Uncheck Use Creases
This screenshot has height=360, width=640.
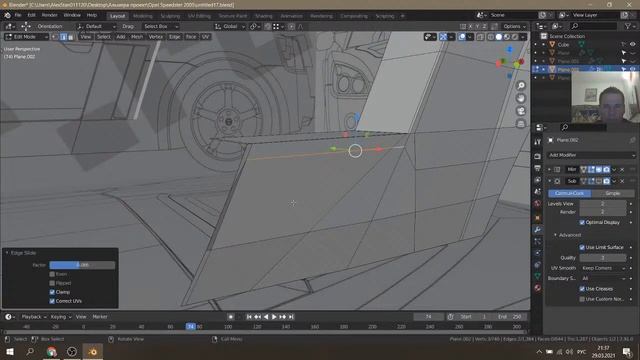pos(582,289)
